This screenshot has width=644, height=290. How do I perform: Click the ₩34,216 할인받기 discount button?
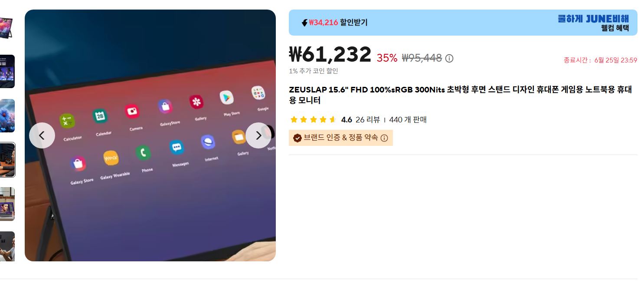334,23
